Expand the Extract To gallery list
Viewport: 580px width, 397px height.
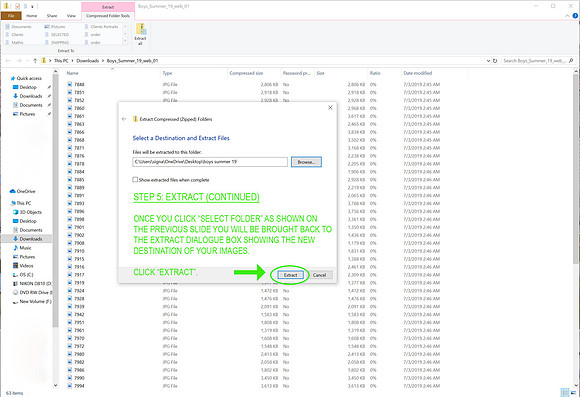125,42
